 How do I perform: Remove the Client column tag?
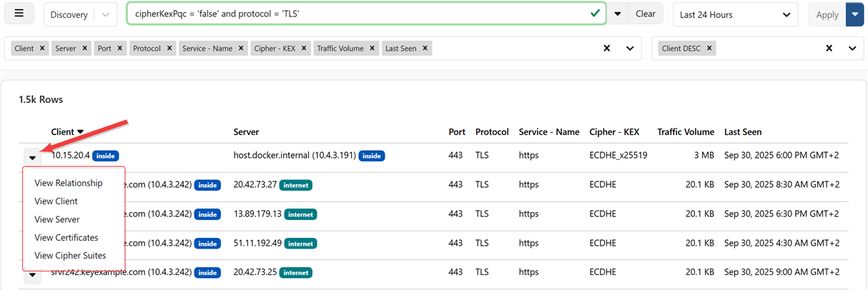point(42,49)
